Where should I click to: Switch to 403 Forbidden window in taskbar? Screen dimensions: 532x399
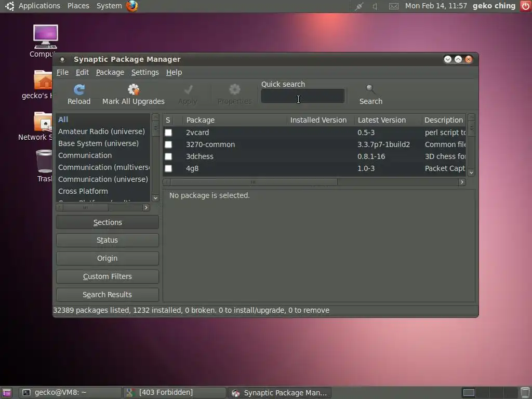coord(175,393)
